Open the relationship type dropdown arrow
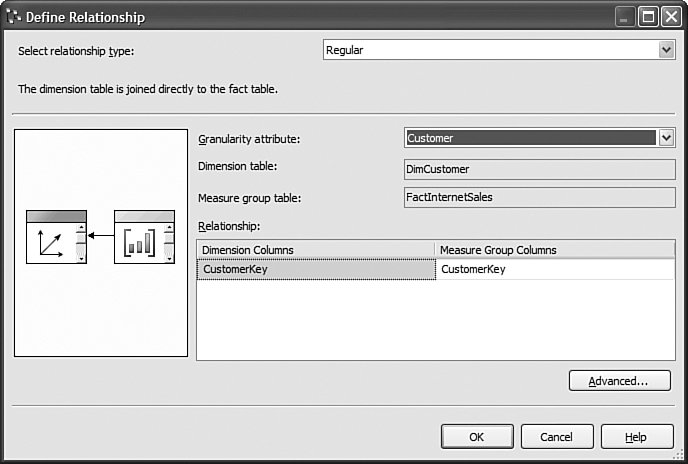 point(666,50)
